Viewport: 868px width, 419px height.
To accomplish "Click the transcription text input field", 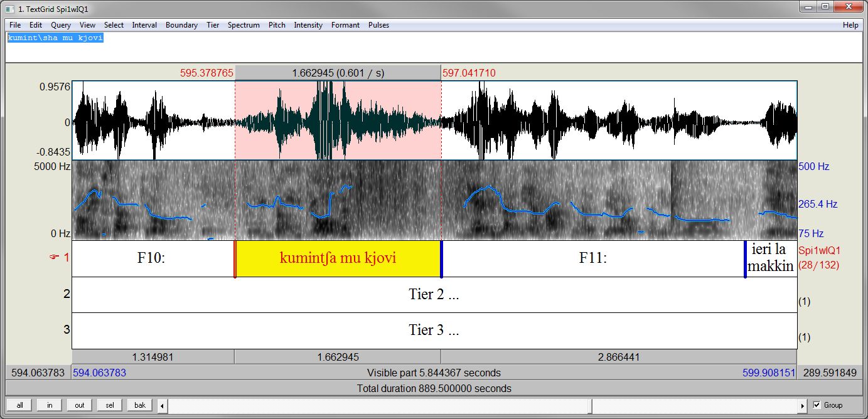I will pyautogui.click(x=433, y=48).
